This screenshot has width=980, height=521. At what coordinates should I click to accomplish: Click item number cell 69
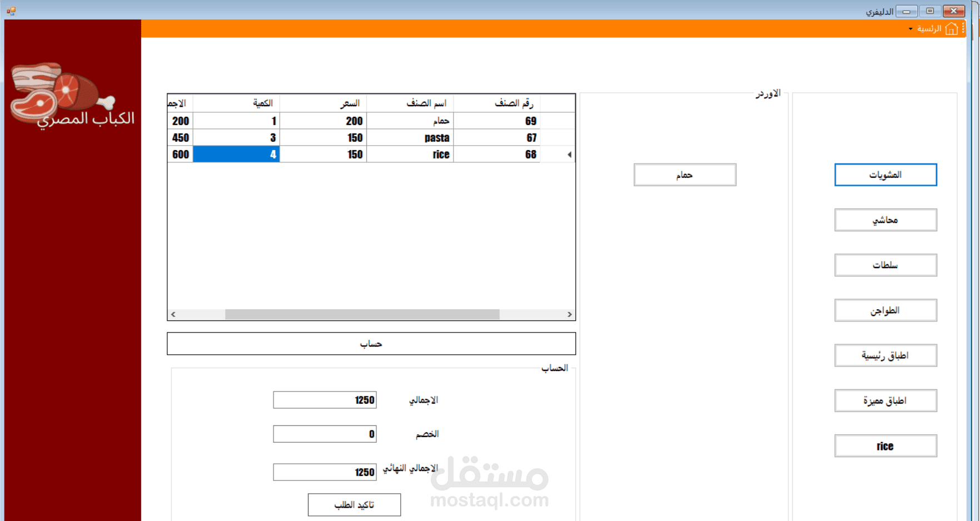[x=497, y=121]
